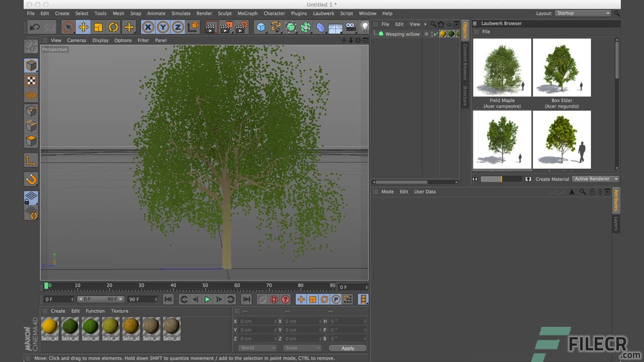Select the Cube primitive tool
644x362 pixels.
pyautogui.click(x=260, y=27)
